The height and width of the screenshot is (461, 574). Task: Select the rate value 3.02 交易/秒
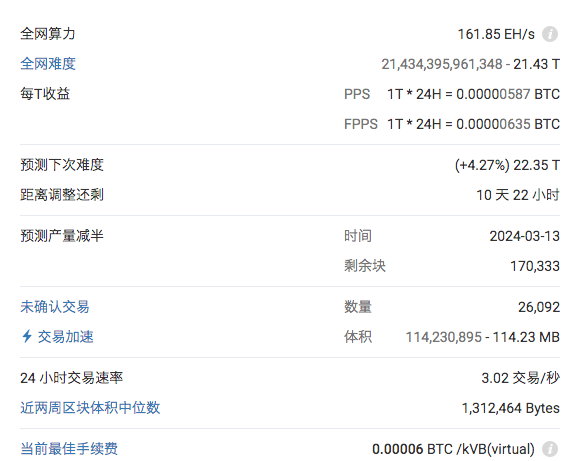click(x=520, y=378)
